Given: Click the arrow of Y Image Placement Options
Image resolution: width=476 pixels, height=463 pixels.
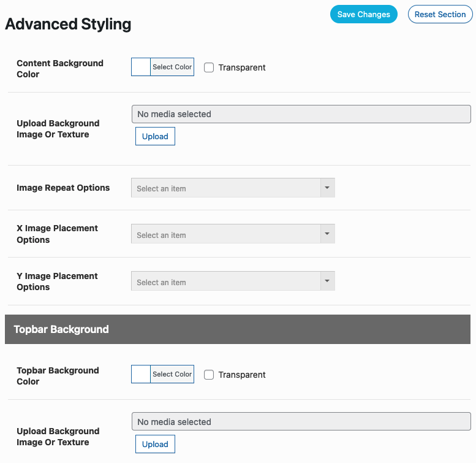Looking at the screenshot, I should point(327,281).
